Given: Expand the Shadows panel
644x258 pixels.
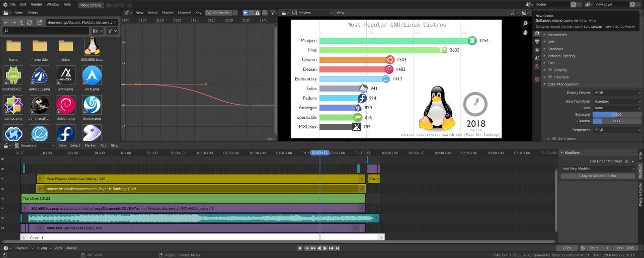Looking at the screenshot, I should 555,49.
